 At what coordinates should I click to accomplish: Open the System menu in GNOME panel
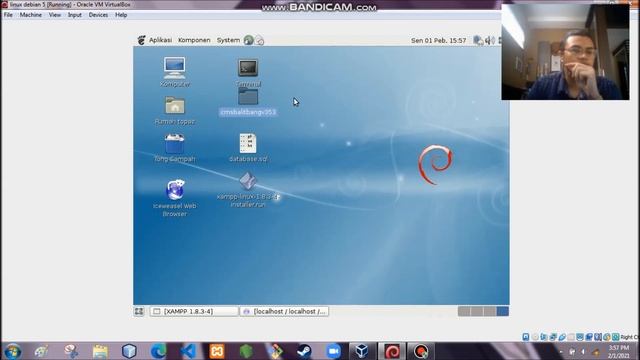[x=228, y=40]
